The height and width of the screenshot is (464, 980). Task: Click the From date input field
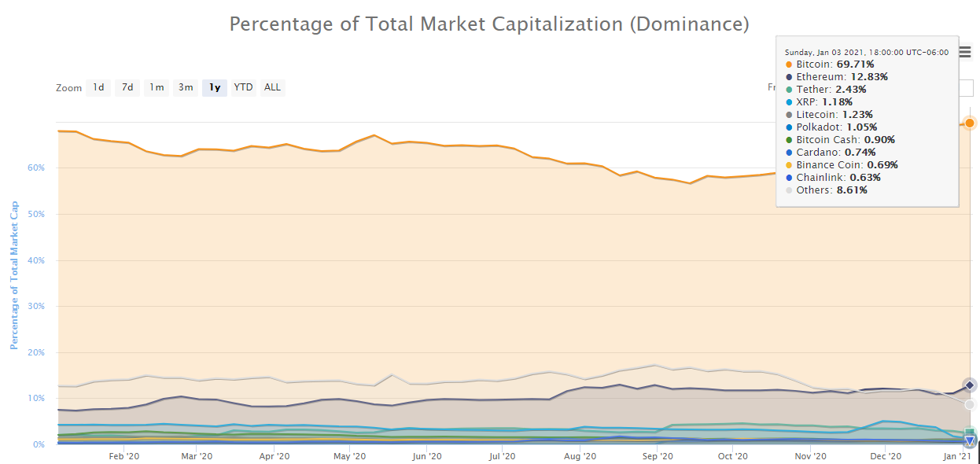point(966,87)
